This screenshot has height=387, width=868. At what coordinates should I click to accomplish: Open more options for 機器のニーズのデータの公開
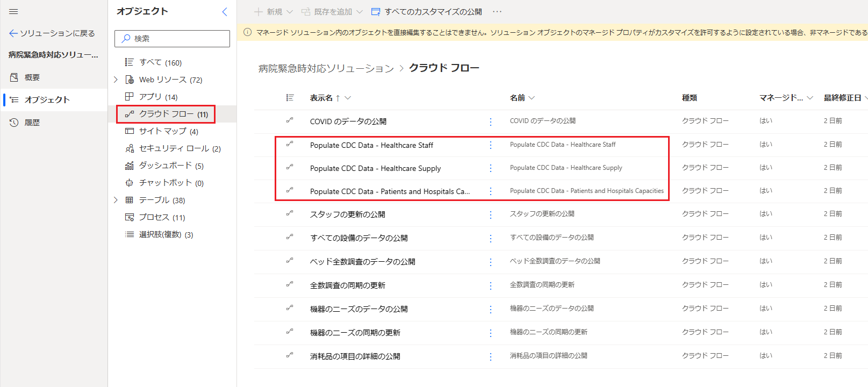(x=491, y=309)
